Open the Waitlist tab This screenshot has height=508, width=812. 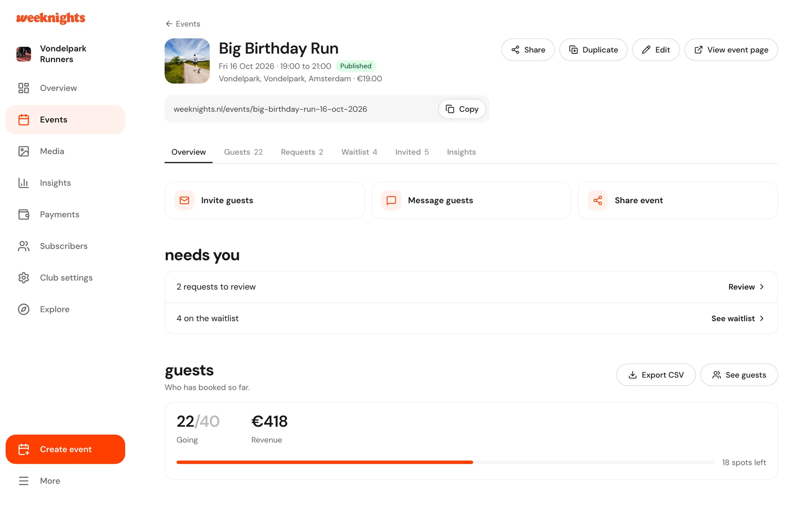pos(359,152)
